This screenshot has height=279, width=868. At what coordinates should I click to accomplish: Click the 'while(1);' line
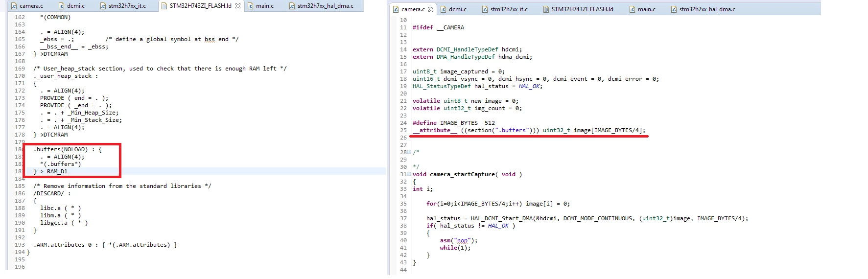coord(455,248)
